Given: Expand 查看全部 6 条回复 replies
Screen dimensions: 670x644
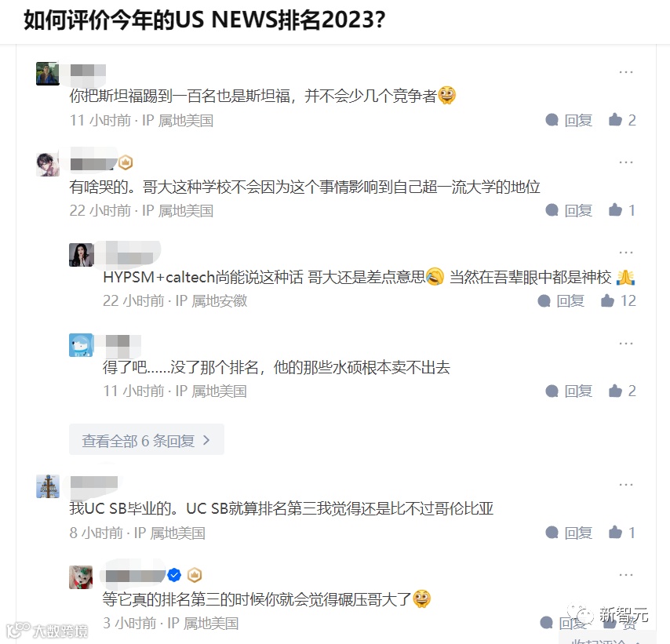Looking at the screenshot, I should point(147,440).
